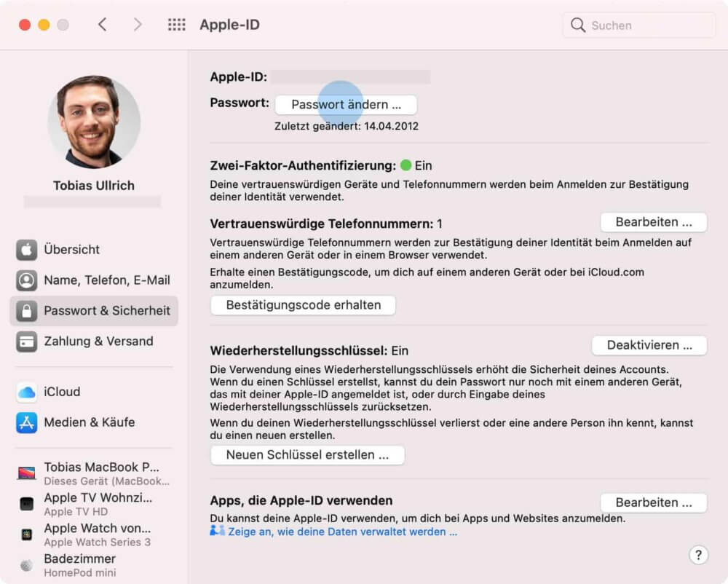Click the privacy handshake icon beside data link

[217, 531]
